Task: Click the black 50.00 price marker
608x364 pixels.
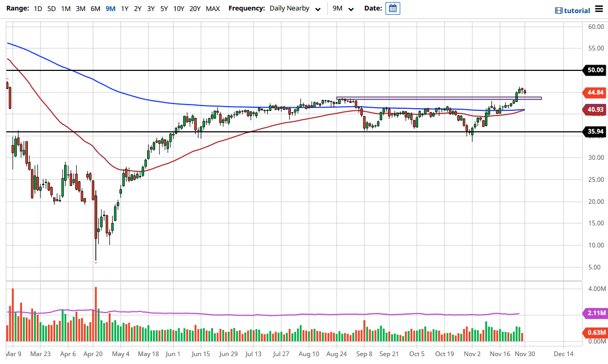Action: click(596, 70)
